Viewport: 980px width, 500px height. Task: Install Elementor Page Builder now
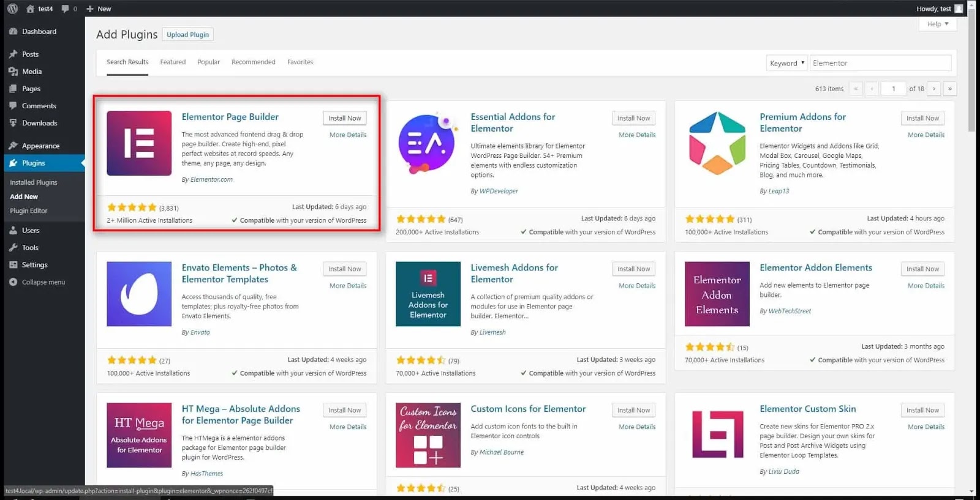click(345, 118)
